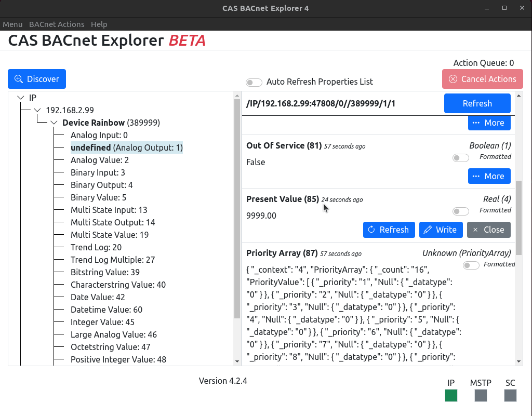Image resolution: width=532 pixels, height=416 pixels.
Task: Click the Priority Array (87) heading
Action: click(282, 253)
